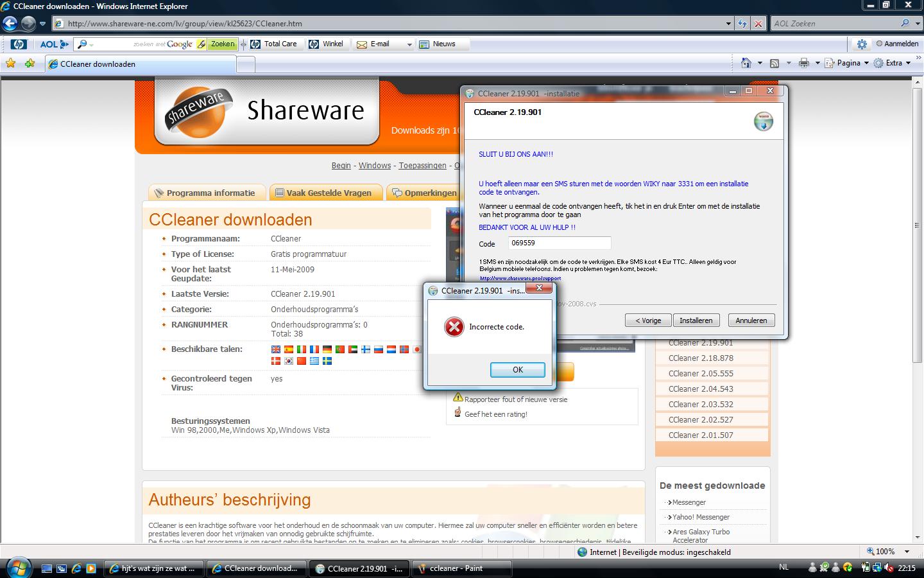Image resolution: width=924 pixels, height=578 pixels.
Task: Expand the Print dropdown arrow
Action: point(817,63)
